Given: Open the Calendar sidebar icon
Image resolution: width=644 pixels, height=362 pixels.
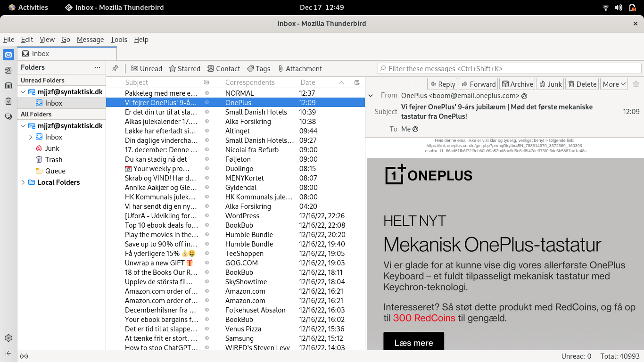Looking at the screenshot, I should click(8, 86).
